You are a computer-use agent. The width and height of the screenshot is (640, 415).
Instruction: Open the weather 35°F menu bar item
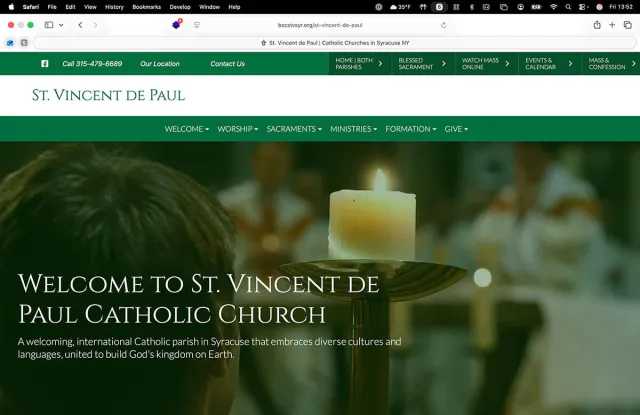pos(400,7)
